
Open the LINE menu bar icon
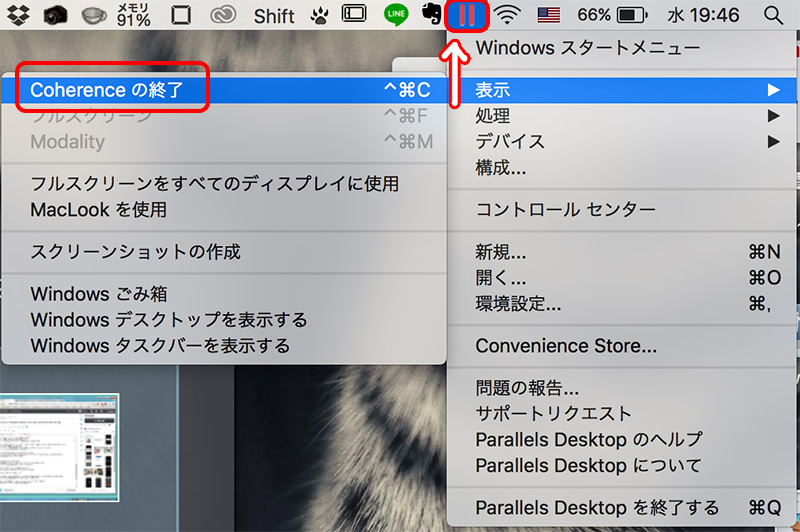coord(396,15)
